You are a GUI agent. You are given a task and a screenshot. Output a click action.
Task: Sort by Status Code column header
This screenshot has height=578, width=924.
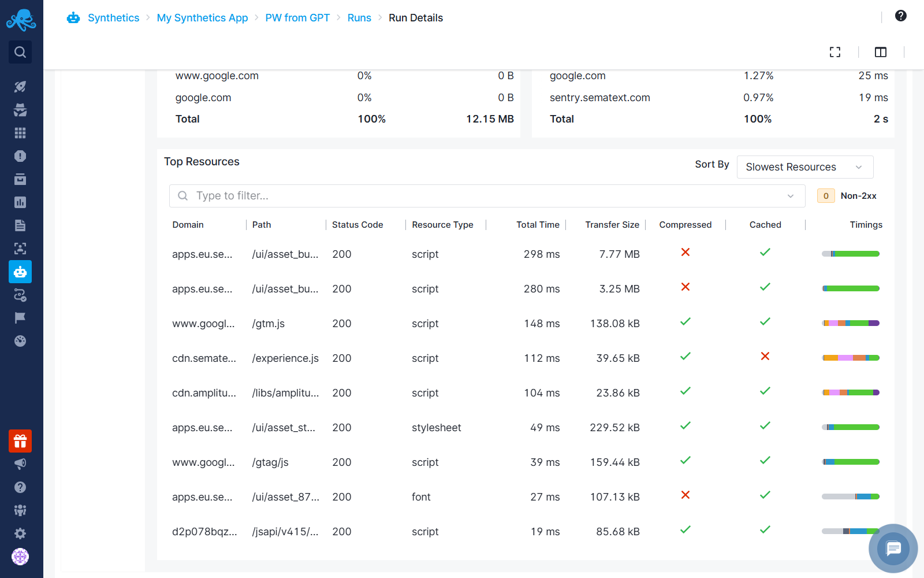click(357, 225)
